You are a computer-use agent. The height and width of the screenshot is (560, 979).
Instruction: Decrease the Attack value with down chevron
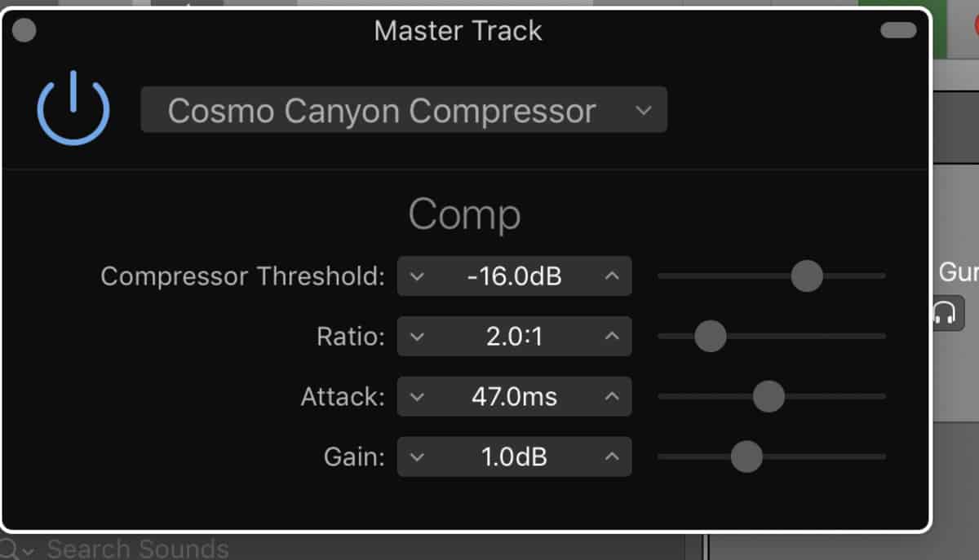pos(417,397)
